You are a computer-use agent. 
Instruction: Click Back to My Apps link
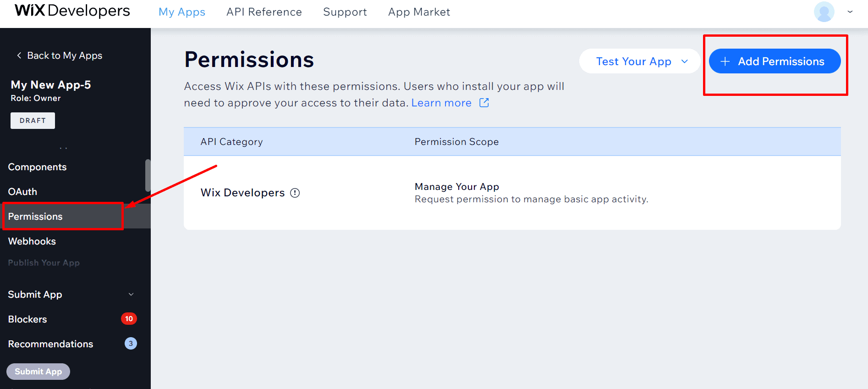coord(65,56)
